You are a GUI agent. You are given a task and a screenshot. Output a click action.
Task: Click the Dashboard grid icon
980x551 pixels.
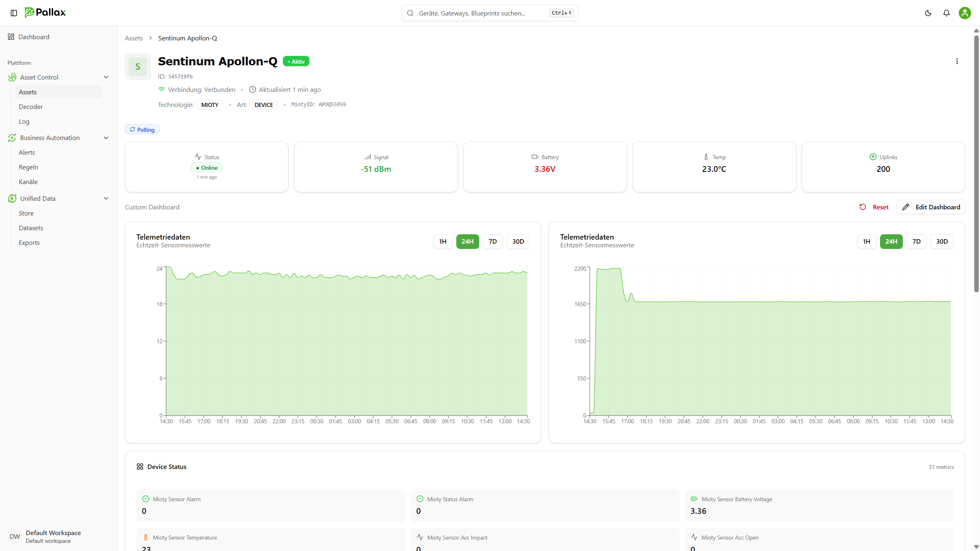[11, 37]
